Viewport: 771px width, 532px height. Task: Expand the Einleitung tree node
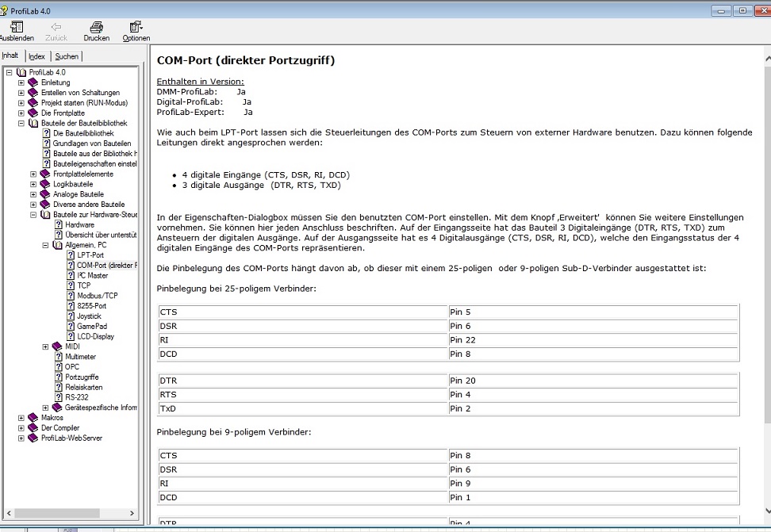pos(21,82)
